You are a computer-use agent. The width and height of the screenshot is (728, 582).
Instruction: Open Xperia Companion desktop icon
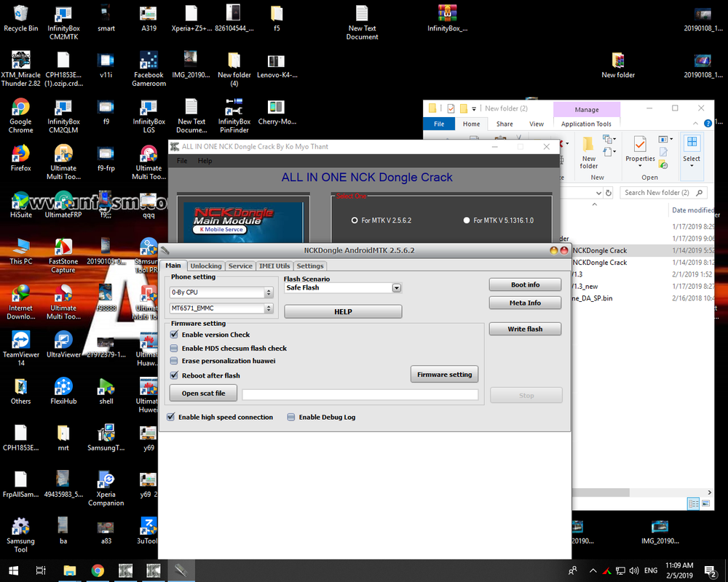106,489
